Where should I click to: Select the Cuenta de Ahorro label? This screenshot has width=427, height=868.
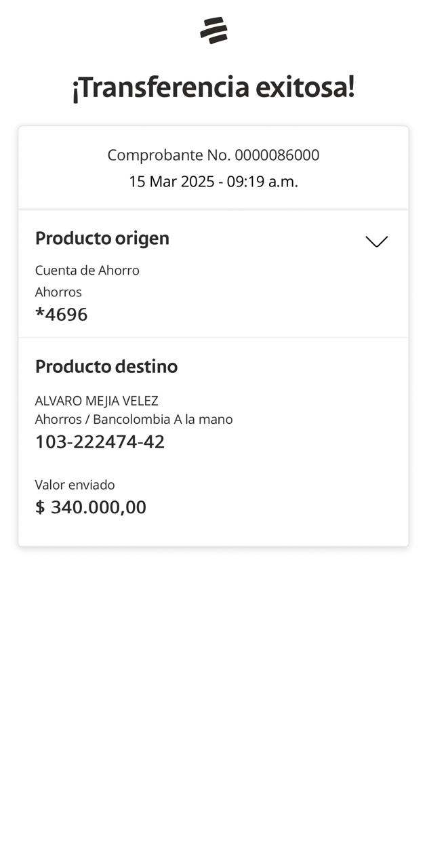tap(87, 270)
